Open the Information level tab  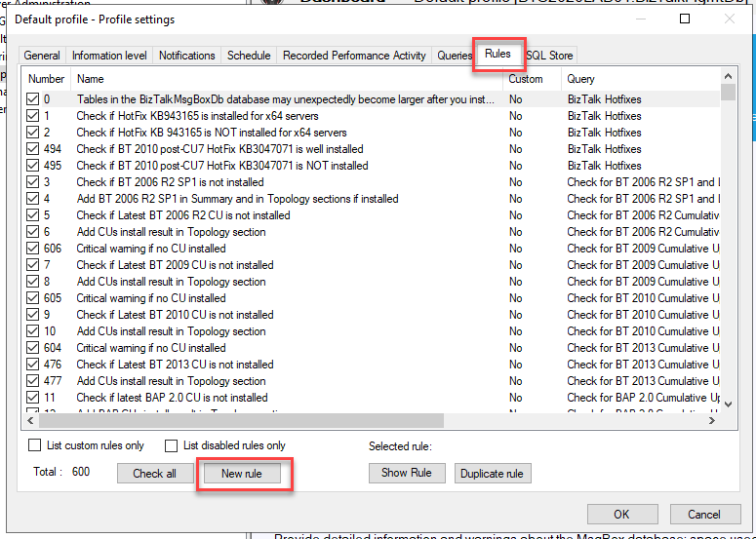pos(109,56)
